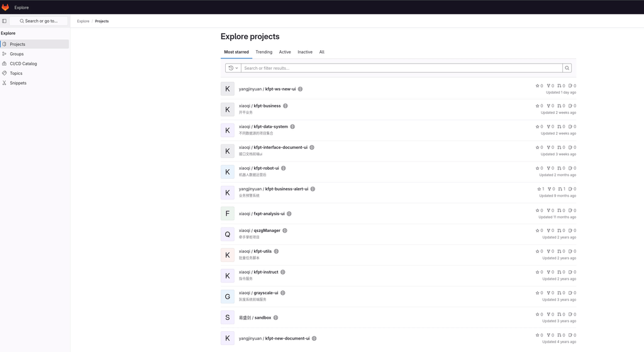Open the recent searches history dropdown
Image resolution: width=644 pixels, height=352 pixels.
pos(233,68)
